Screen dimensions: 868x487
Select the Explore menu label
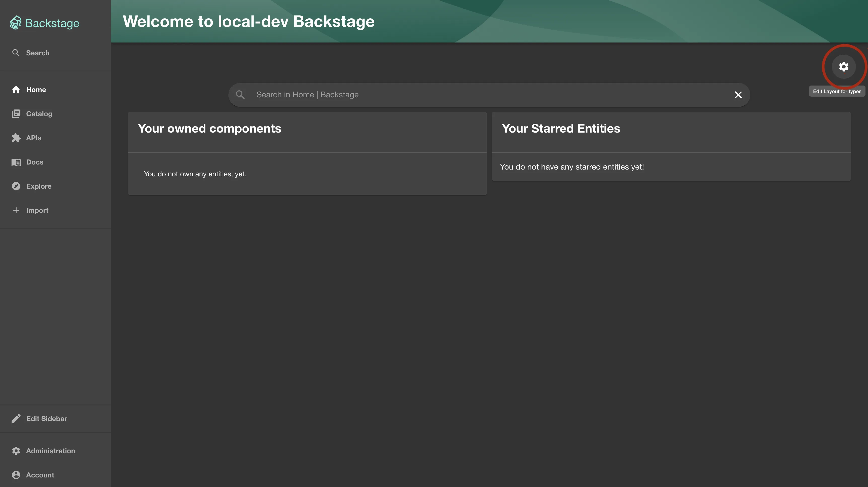coord(39,186)
